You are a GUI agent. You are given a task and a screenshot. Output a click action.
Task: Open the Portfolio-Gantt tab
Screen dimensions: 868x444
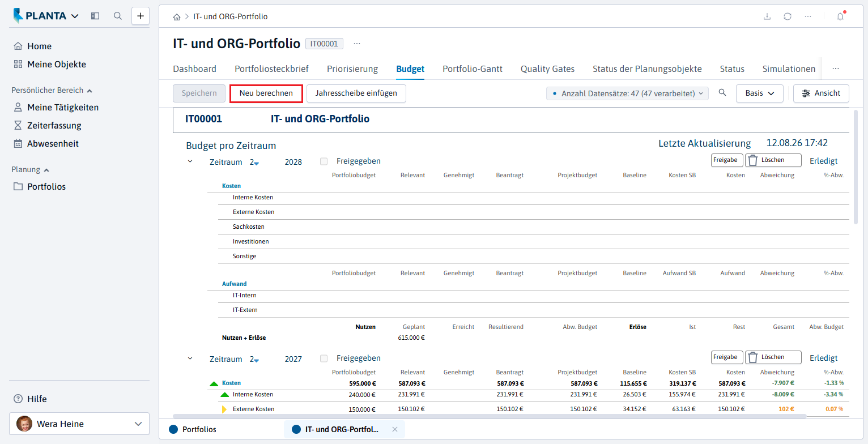coord(473,69)
